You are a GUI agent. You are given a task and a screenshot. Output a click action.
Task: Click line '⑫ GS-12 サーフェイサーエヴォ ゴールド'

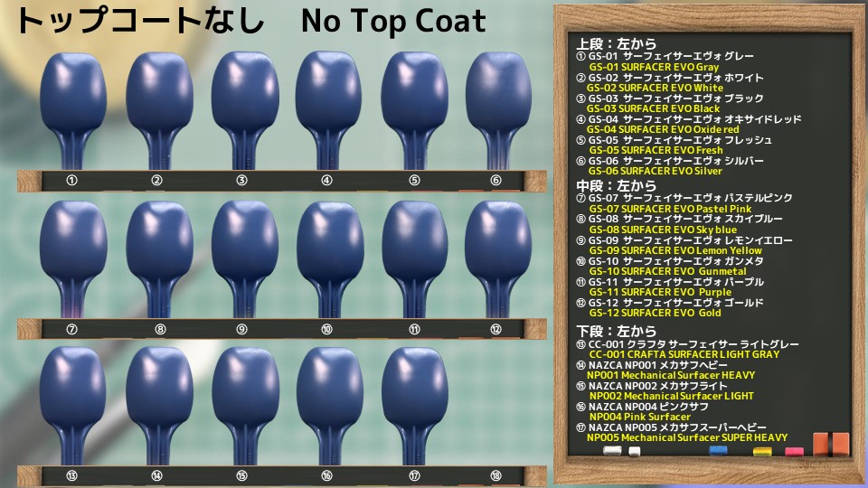click(x=670, y=303)
